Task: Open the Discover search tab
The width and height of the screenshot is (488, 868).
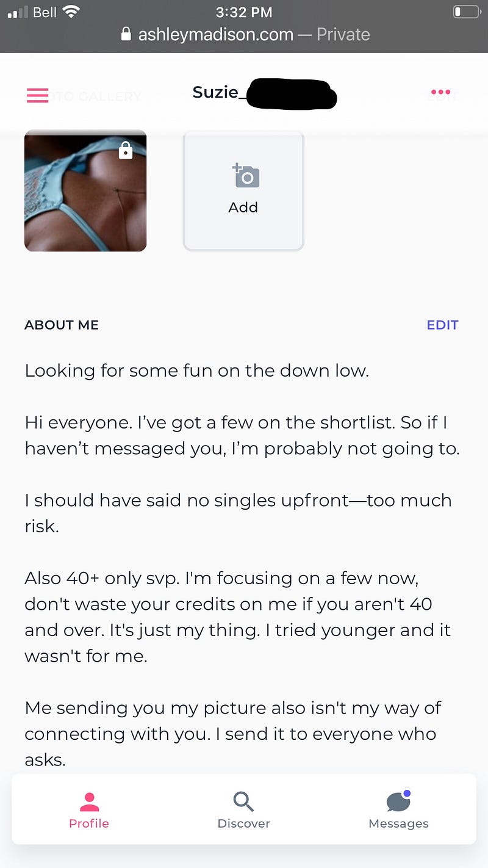Action: tap(243, 811)
